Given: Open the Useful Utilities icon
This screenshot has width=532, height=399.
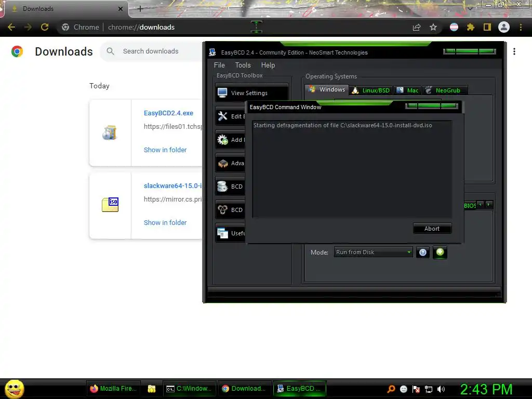Looking at the screenshot, I should click(222, 233).
